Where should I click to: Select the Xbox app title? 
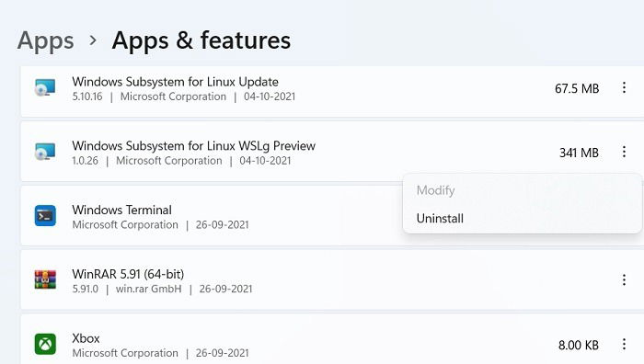(86, 338)
